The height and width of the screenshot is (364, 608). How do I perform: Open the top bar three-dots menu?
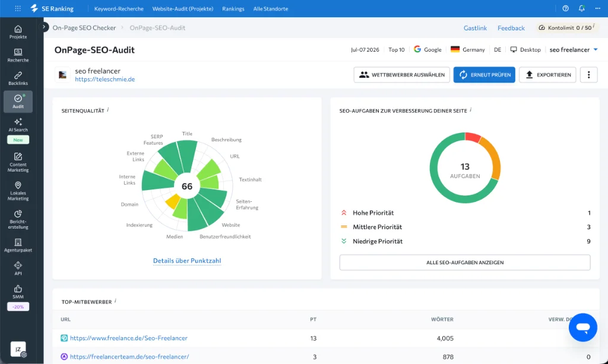click(x=597, y=8)
